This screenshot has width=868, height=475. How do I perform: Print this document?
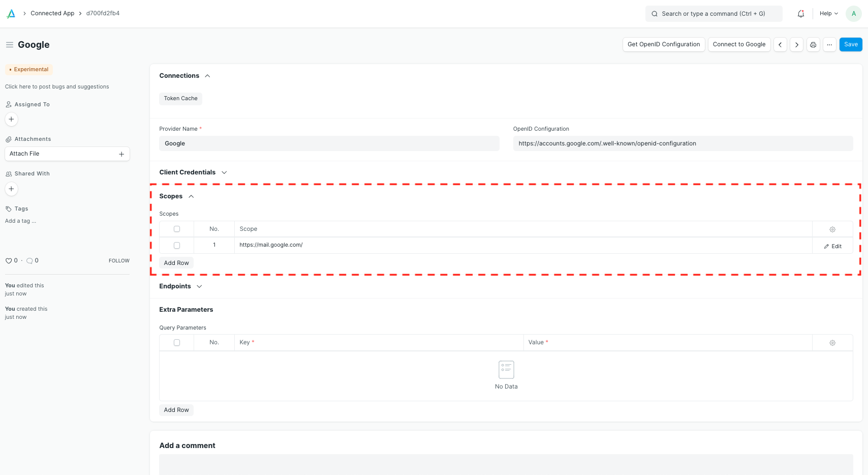[x=813, y=45]
